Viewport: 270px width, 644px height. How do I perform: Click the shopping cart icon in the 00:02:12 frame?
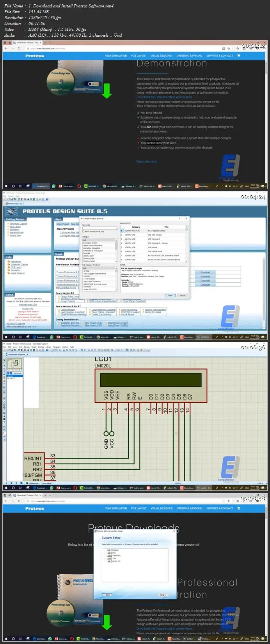click(239, 56)
